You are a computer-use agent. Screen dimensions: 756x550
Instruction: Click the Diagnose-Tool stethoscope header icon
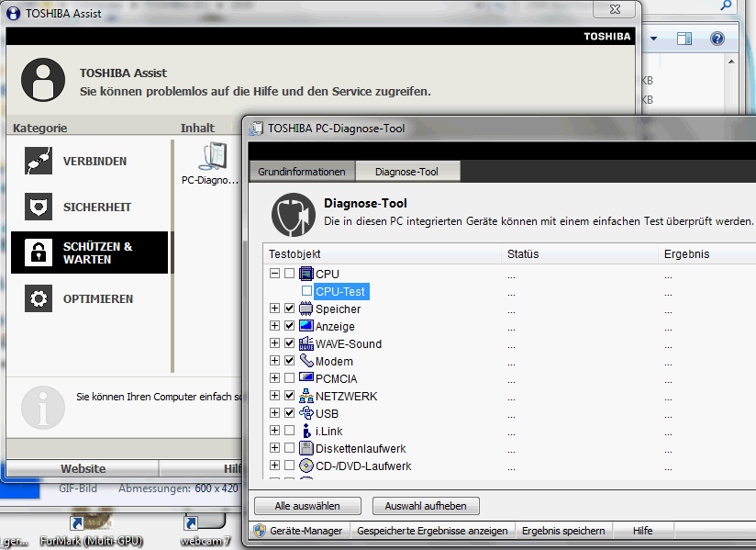[293, 215]
